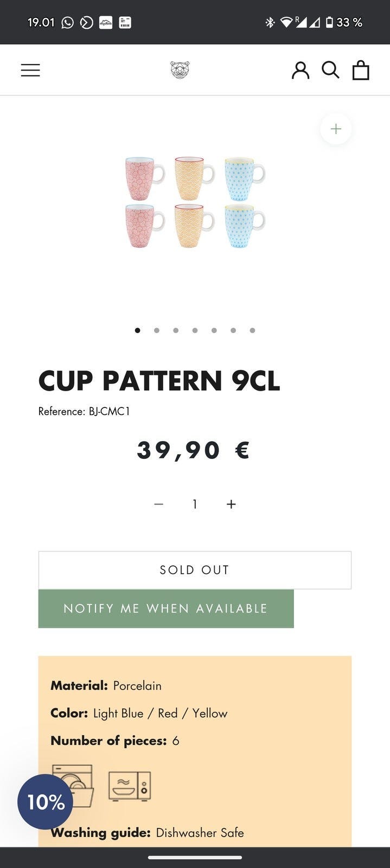Open the search magnifier icon
Image resolution: width=390 pixels, height=868 pixels.
(330, 70)
